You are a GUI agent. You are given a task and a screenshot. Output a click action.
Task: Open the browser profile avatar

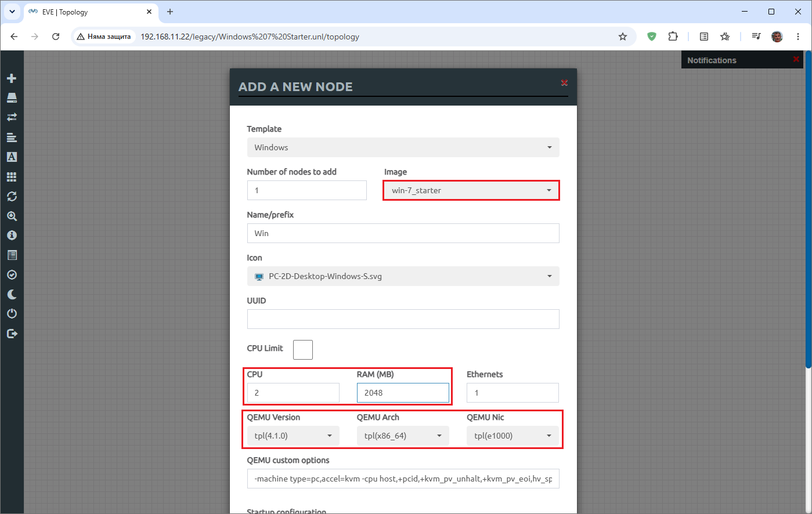(x=777, y=37)
